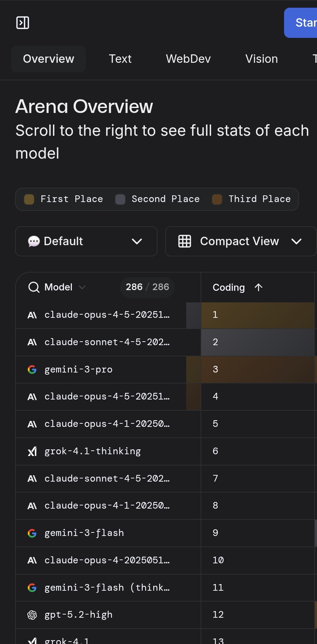Click the chat bubble icon in Default selector

click(x=34, y=241)
